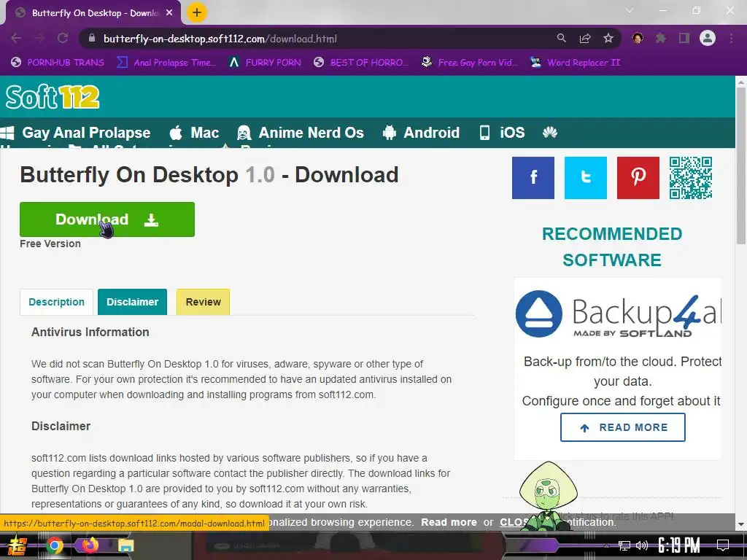Pin the page on Pinterest
The width and height of the screenshot is (747, 560).
[x=638, y=178]
